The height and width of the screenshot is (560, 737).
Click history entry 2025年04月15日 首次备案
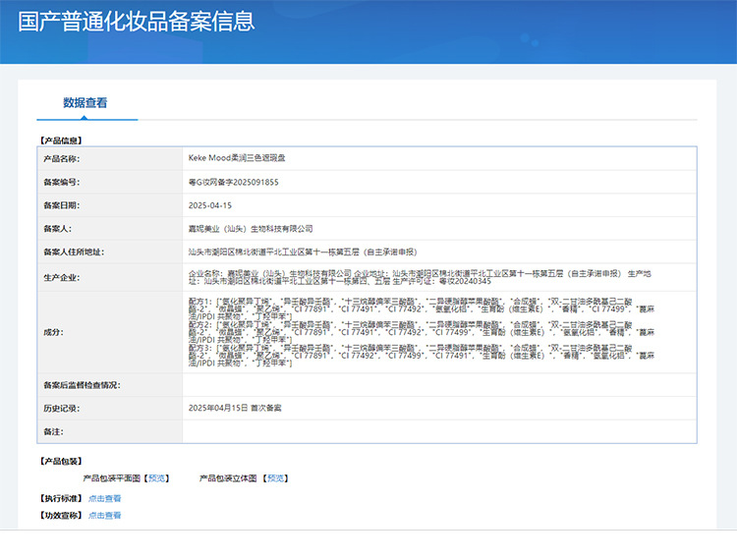pos(235,408)
